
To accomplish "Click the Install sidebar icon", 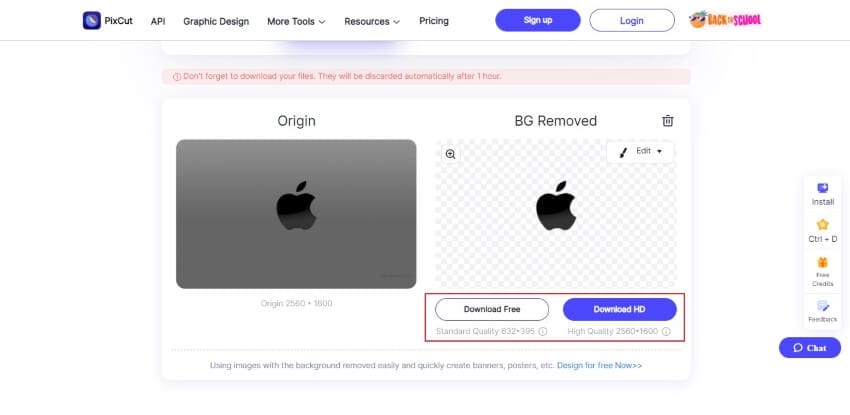I will [822, 188].
